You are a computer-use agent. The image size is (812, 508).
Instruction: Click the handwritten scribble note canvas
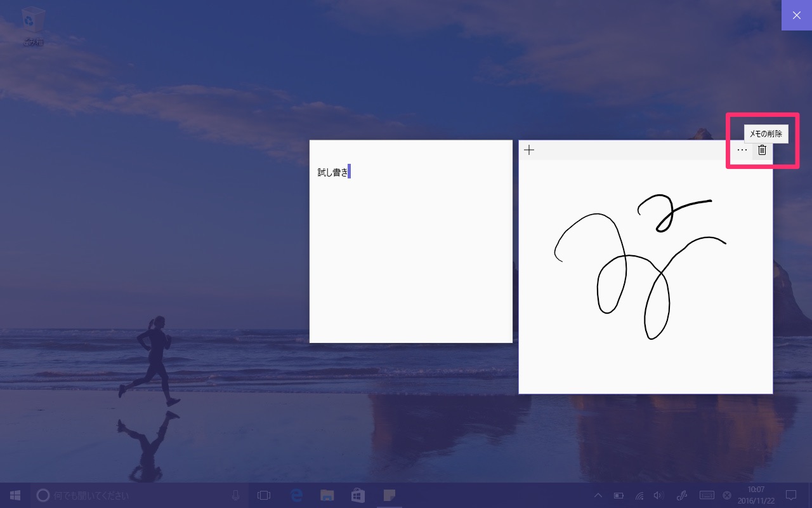pos(646,276)
